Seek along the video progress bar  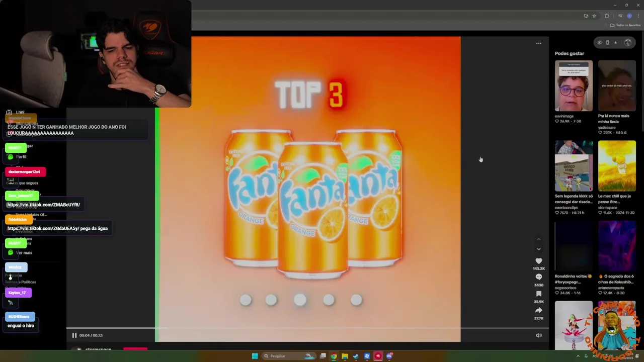[307, 328]
